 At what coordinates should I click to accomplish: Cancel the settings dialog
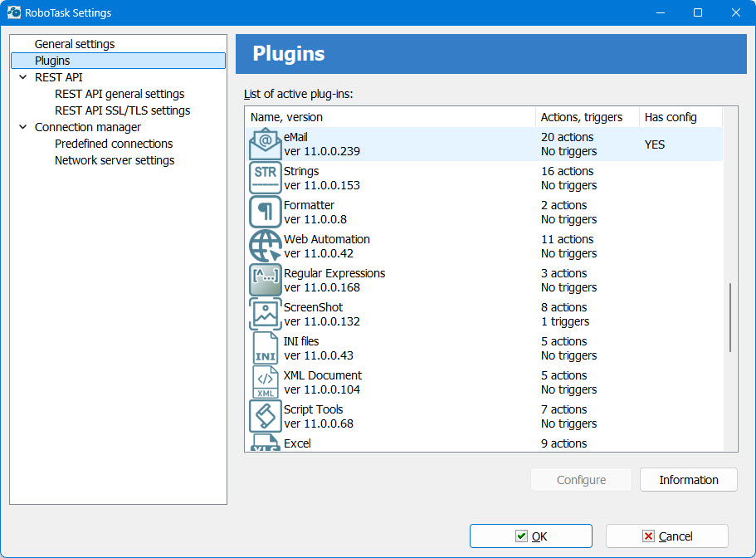click(667, 536)
